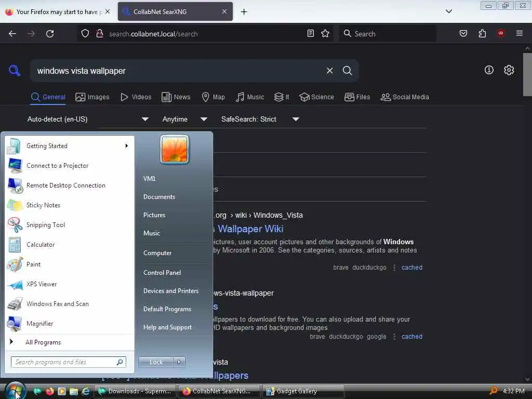Image resolution: width=532 pixels, height=399 pixels.
Task: Open the list all tabs chevron
Action: tap(448, 11)
